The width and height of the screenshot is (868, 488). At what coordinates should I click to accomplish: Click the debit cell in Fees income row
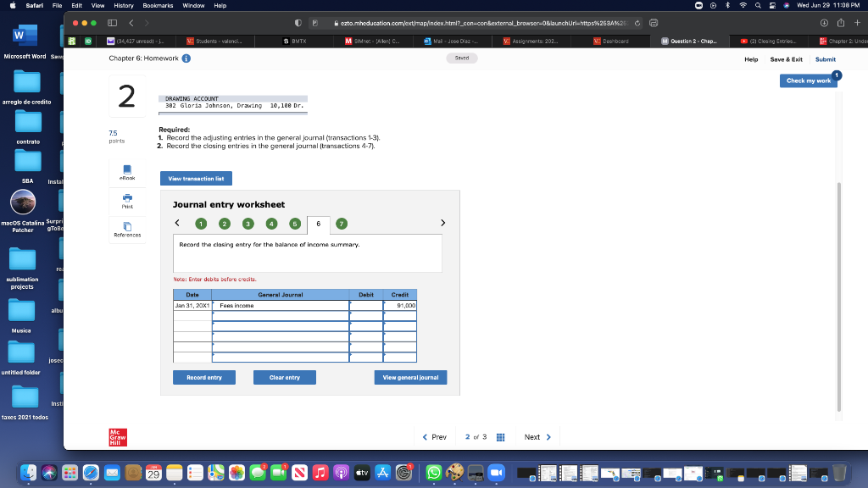tap(366, 305)
